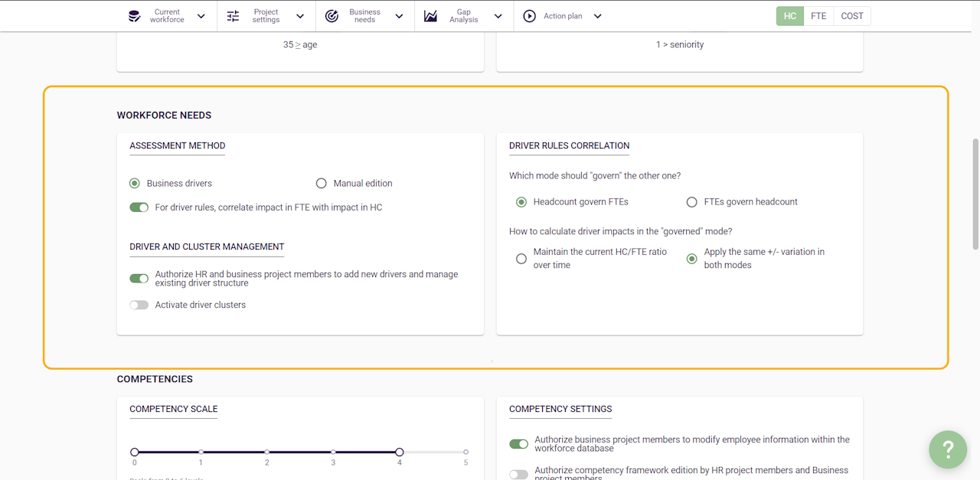Click the Gap Analysis chart icon
Image resolution: width=980 pixels, height=480 pixels.
coord(431,16)
